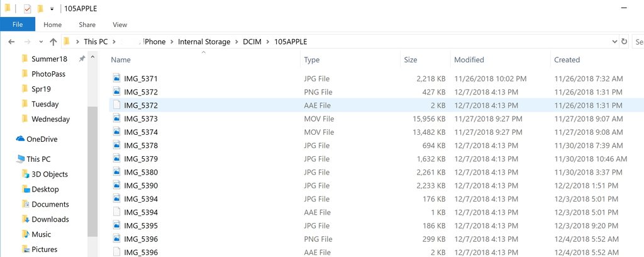
Task: Expand the recent locations dropdown arrow
Action: click(41, 42)
